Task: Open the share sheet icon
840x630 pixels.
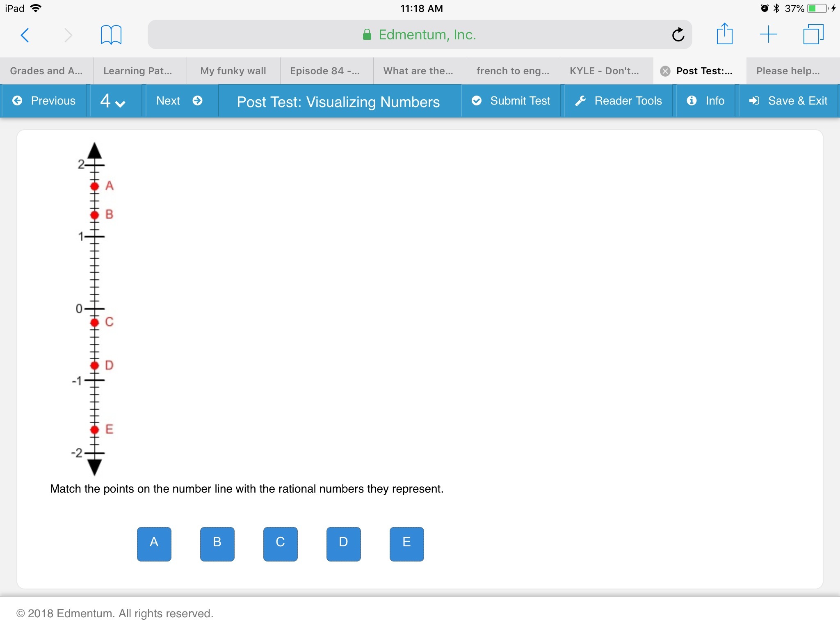Action: click(x=724, y=34)
